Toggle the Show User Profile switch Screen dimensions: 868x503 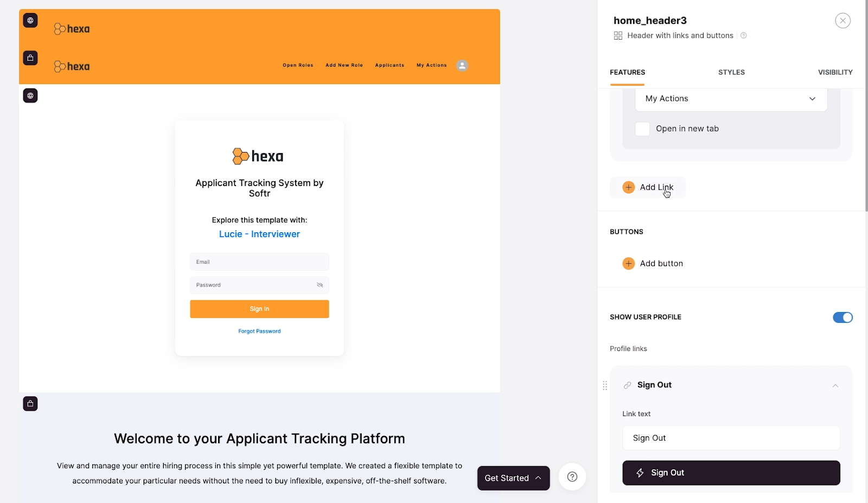[x=843, y=317]
